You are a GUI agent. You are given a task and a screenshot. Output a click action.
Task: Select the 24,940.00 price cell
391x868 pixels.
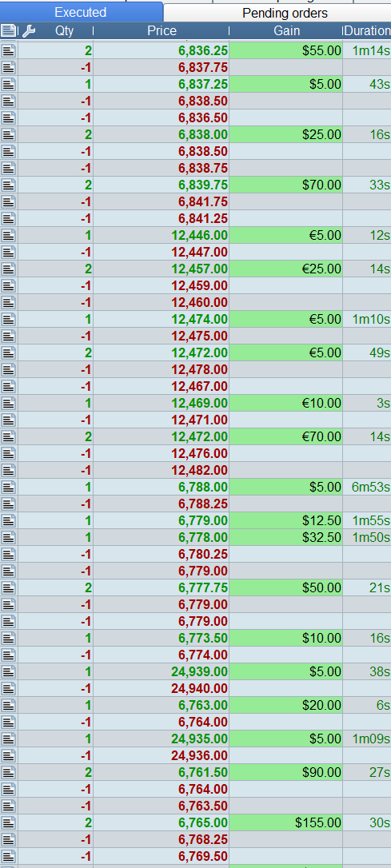tap(162, 689)
